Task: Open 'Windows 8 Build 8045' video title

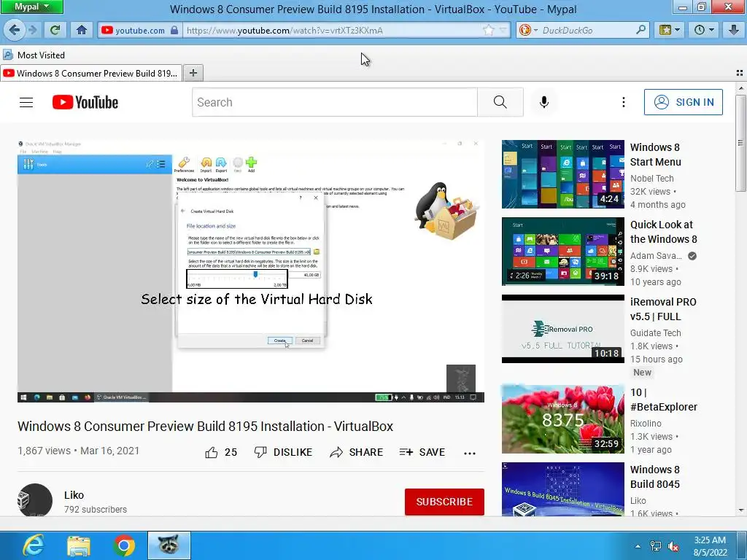Action: click(655, 477)
